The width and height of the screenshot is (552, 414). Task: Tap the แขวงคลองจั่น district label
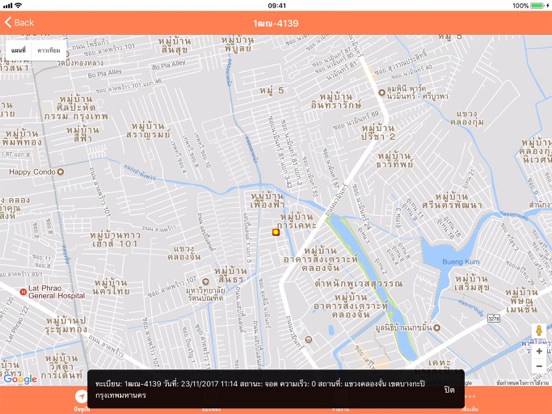pyautogui.click(x=184, y=253)
